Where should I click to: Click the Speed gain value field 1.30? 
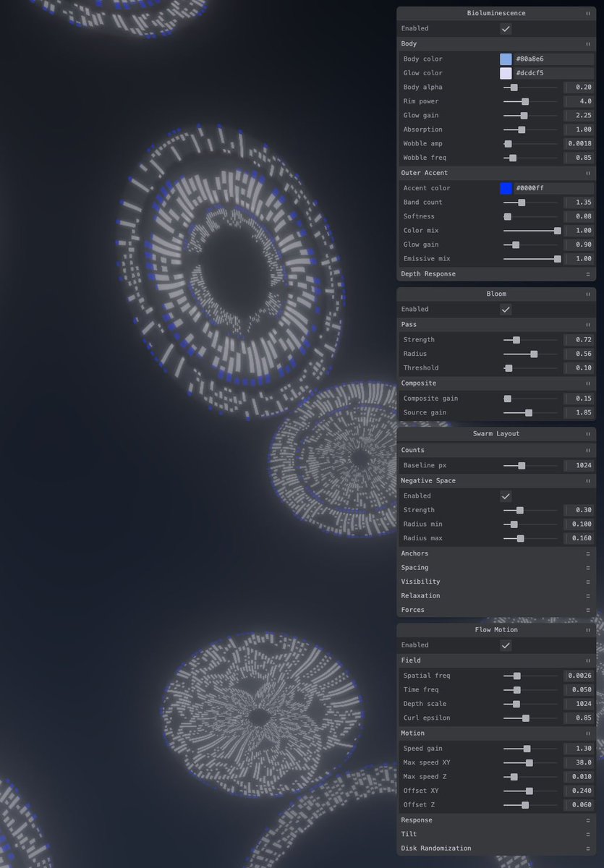tap(579, 749)
